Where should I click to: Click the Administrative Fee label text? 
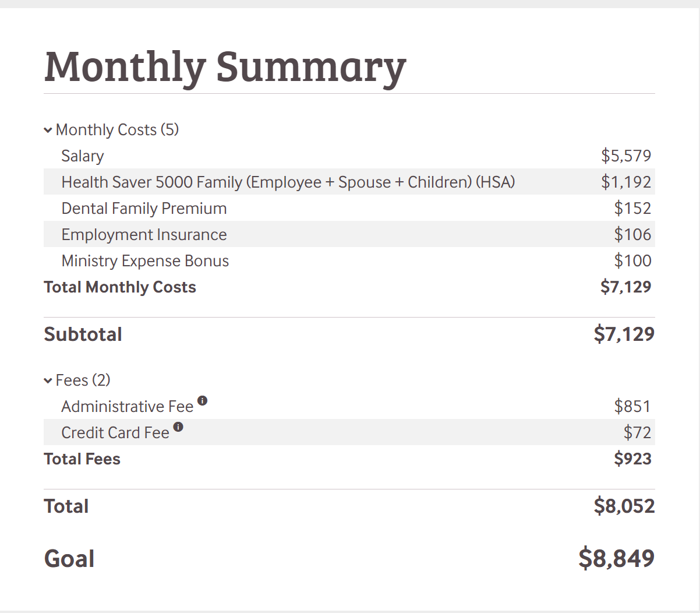click(x=127, y=407)
